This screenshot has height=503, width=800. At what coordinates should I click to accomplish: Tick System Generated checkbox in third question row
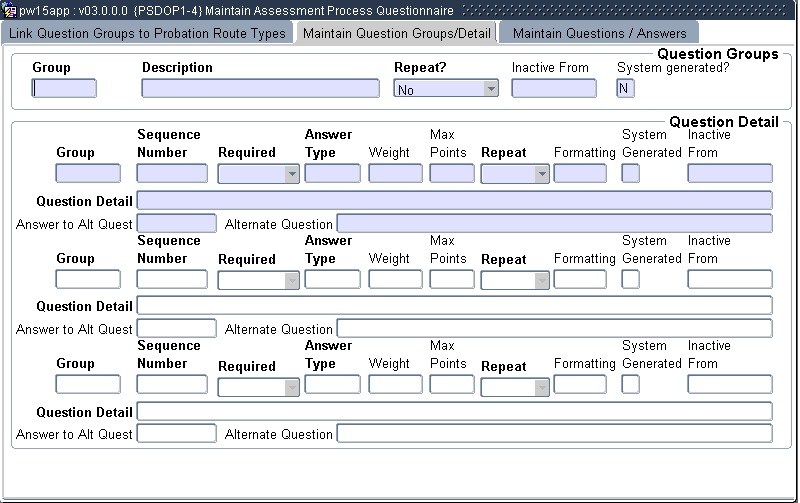tap(631, 385)
